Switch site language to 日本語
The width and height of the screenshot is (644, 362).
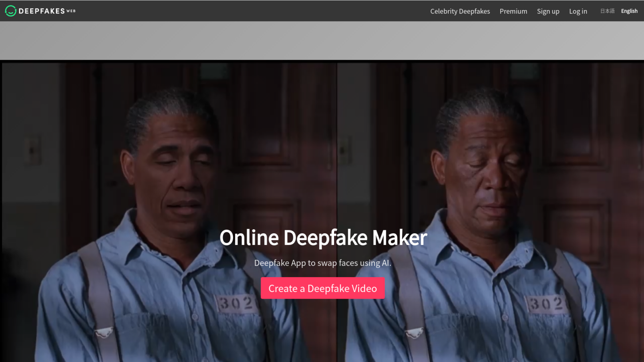(x=607, y=11)
